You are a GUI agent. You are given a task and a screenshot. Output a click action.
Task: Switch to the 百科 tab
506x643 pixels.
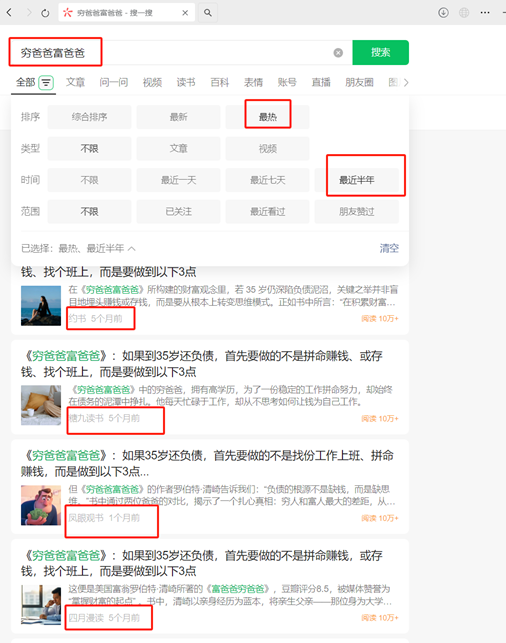[x=219, y=82]
